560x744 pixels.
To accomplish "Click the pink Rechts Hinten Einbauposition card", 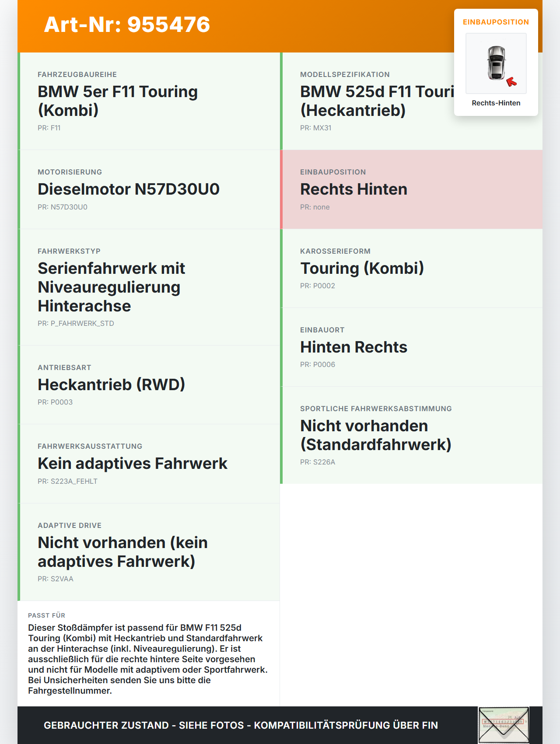I will click(x=411, y=189).
